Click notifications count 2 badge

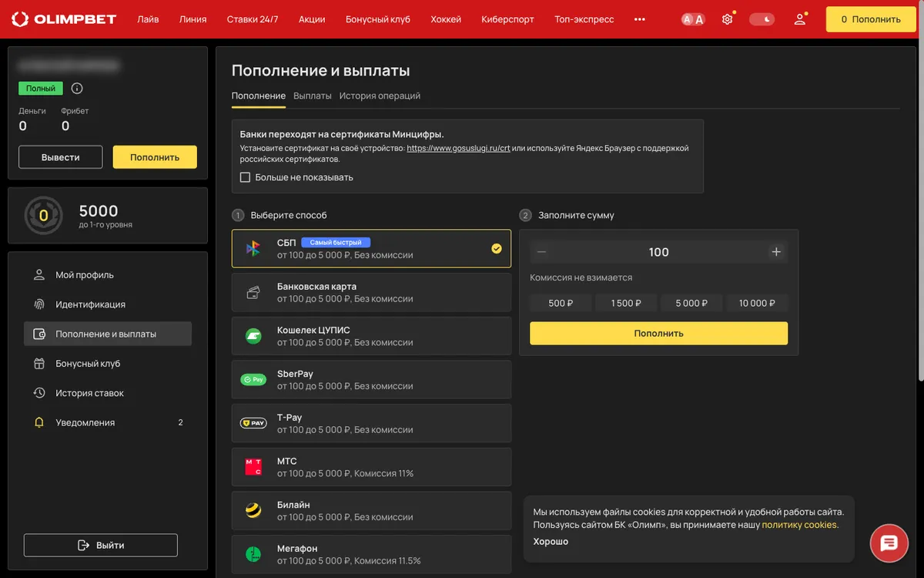coord(181,422)
